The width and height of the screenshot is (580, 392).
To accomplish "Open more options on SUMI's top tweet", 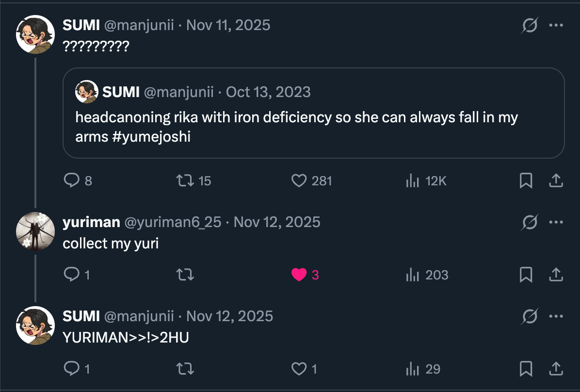I will tap(556, 25).
